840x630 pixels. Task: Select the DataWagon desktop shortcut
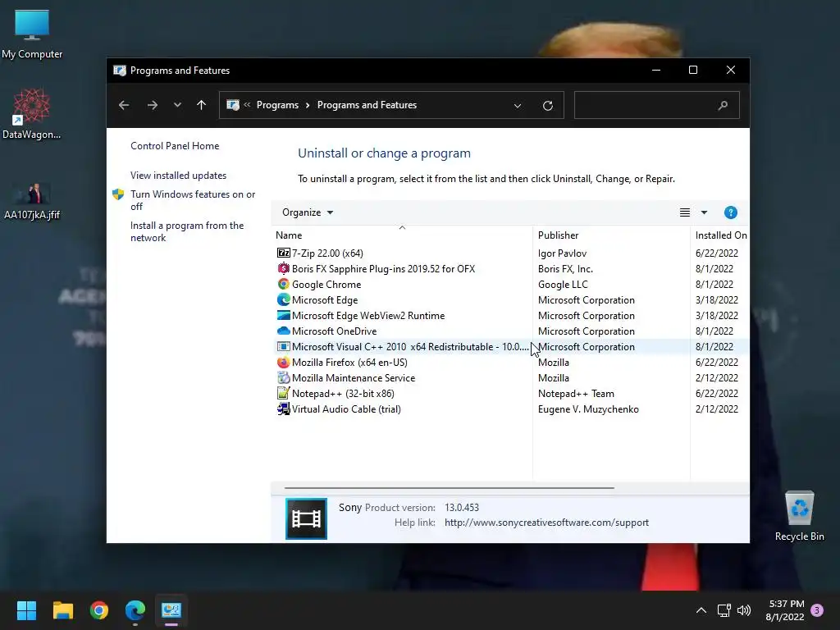pos(32,114)
